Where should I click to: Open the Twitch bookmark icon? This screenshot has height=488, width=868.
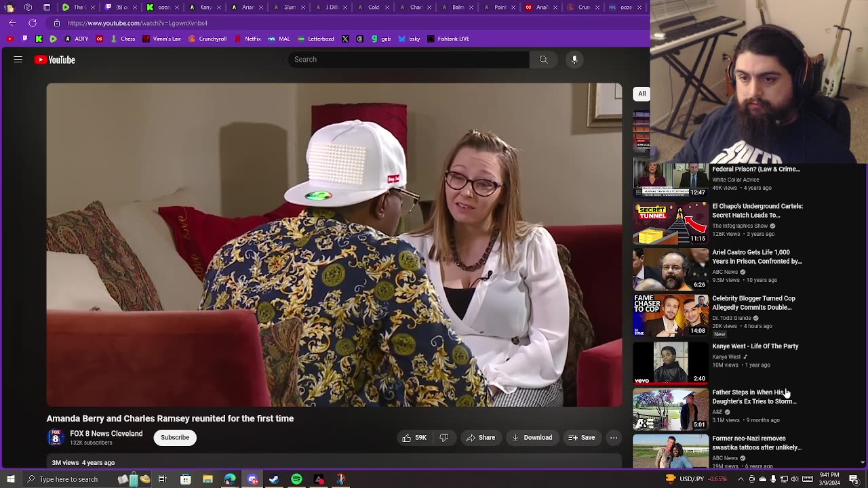click(24, 39)
